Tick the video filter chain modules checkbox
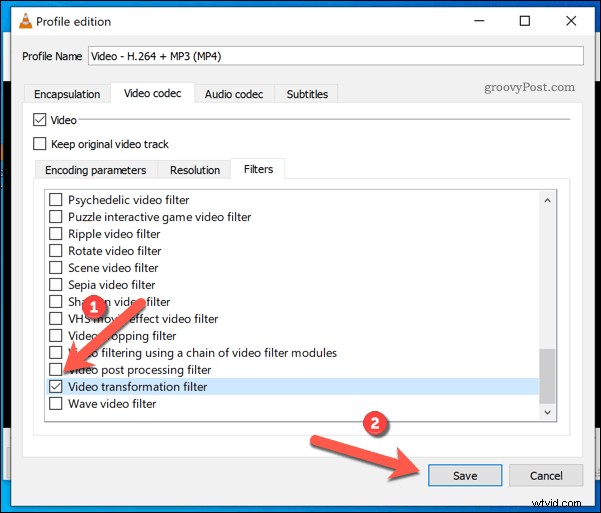601x513 pixels. [x=56, y=352]
